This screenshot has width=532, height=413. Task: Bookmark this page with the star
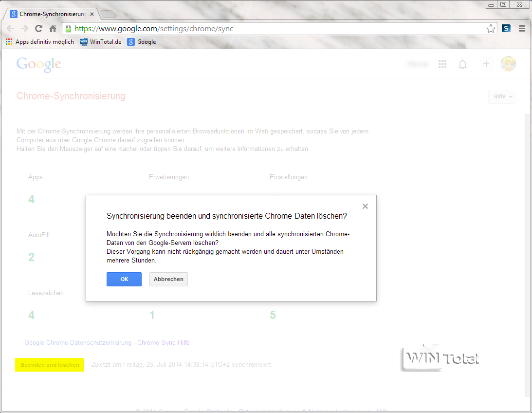[491, 29]
